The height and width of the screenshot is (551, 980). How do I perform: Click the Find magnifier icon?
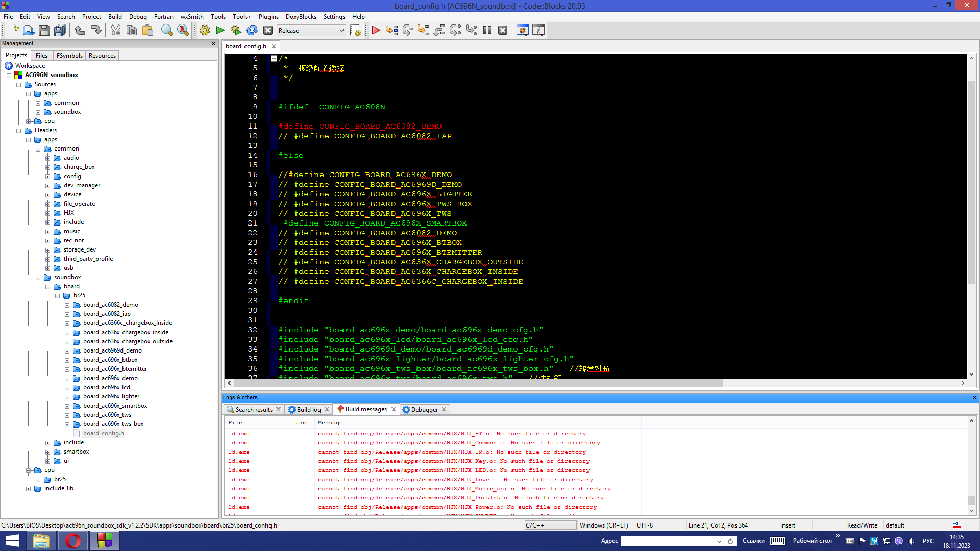[x=167, y=30]
